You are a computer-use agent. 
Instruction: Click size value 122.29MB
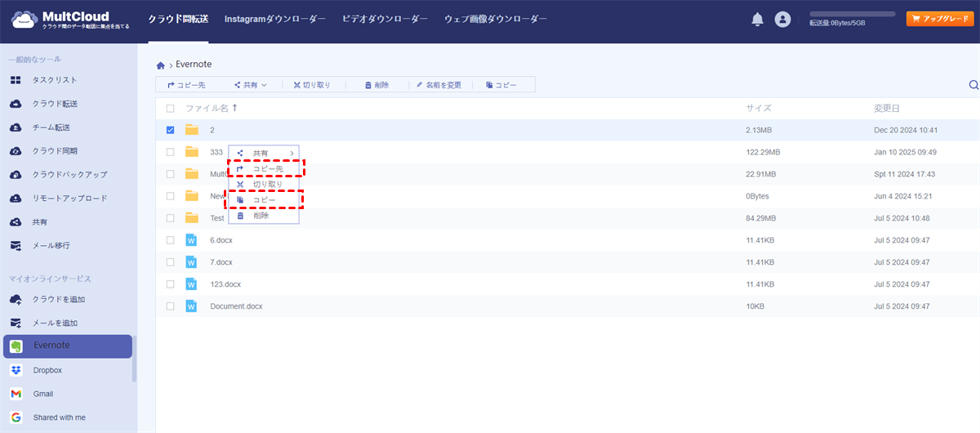point(763,152)
